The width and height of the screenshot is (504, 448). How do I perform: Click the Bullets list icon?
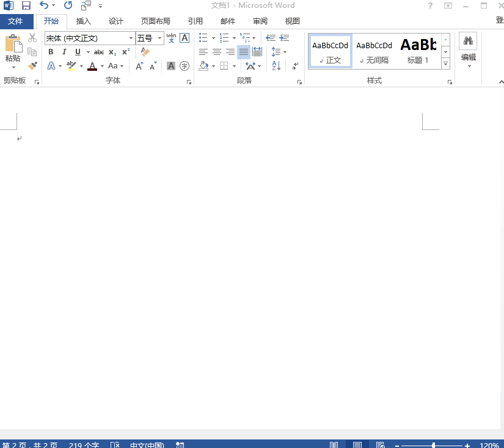point(203,38)
